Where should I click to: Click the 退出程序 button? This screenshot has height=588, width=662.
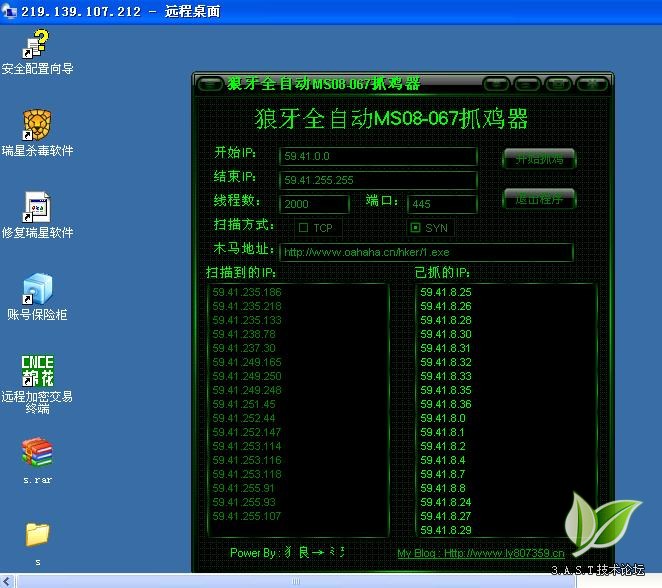point(539,199)
